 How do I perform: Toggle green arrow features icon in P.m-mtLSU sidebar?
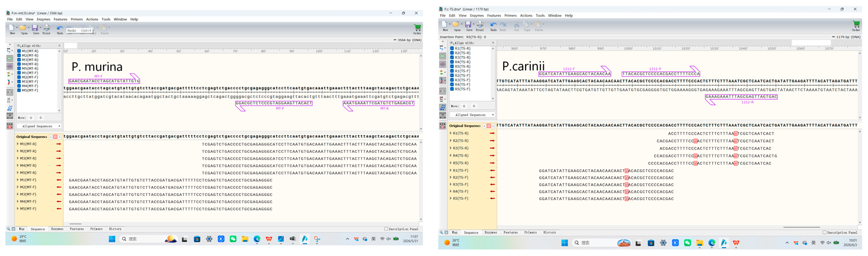[10, 59]
